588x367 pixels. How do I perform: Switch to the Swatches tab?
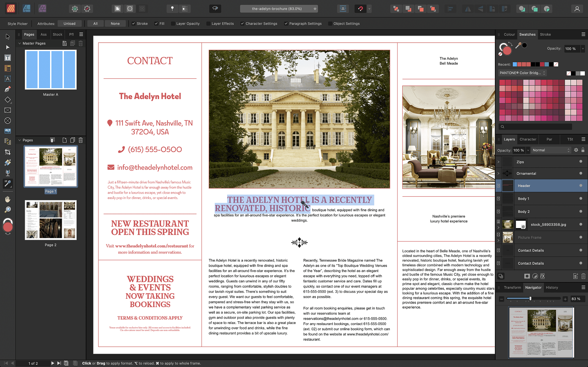pos(527,34)
